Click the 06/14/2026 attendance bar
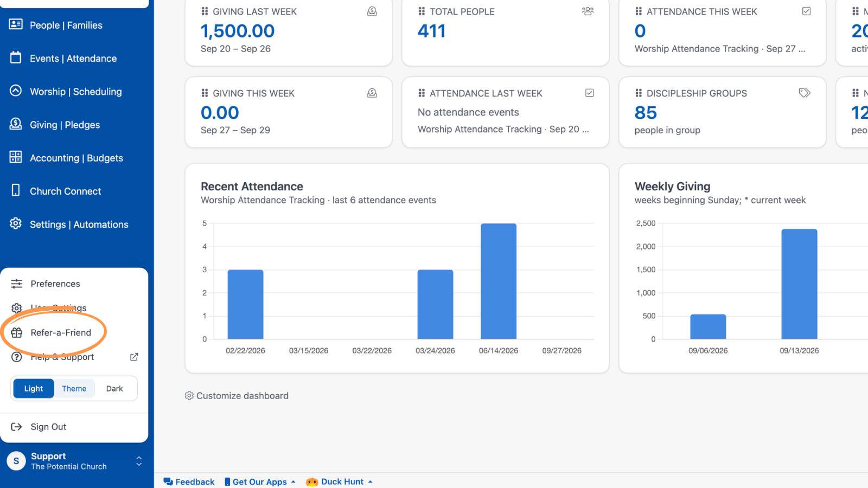The image size is (868, 488). [x=499, y=281]
